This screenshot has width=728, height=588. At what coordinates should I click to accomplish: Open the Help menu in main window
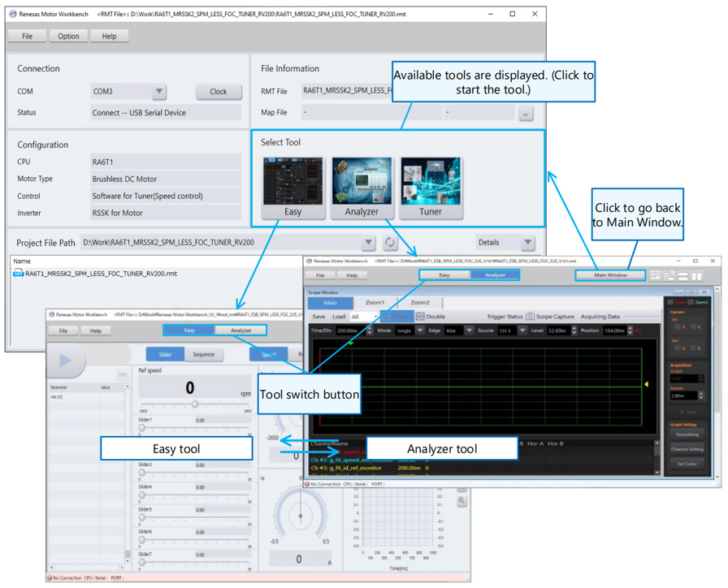pyautogui.click(x=109, y=37)
